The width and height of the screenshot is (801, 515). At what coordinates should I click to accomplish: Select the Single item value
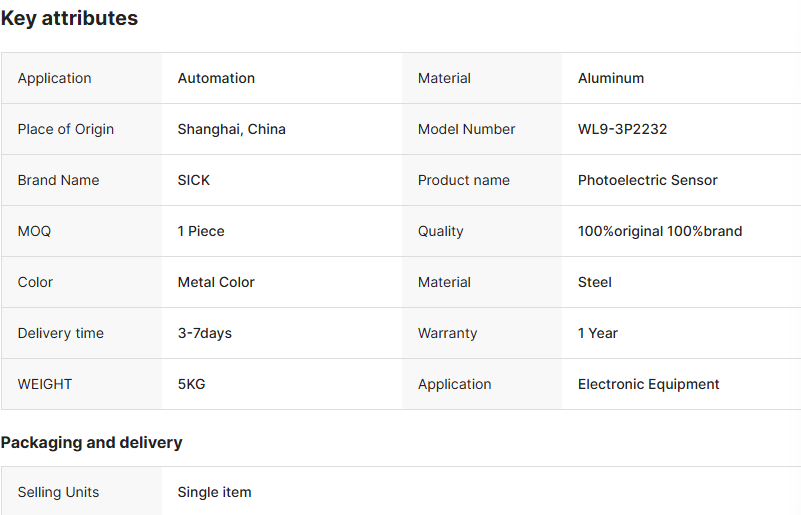coord(214,492)
